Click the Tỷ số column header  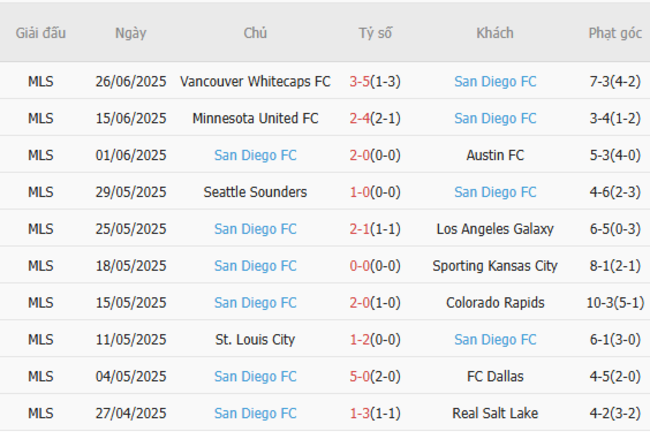(375, 33)
